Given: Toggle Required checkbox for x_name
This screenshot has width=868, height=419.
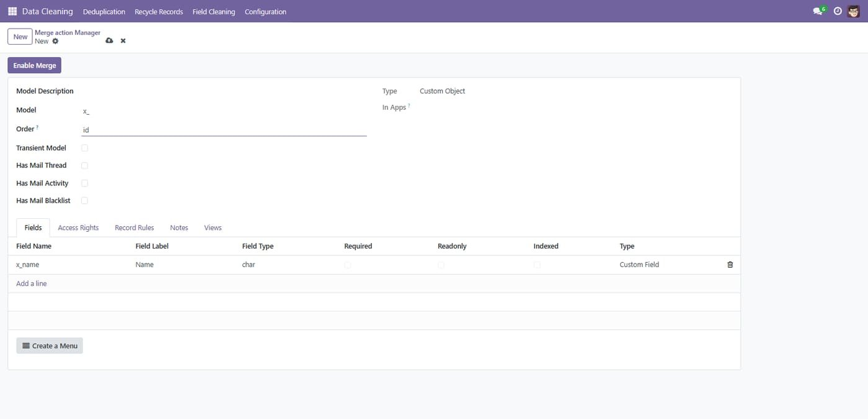Looking at the screenshot, I should [x=347, y=265].
